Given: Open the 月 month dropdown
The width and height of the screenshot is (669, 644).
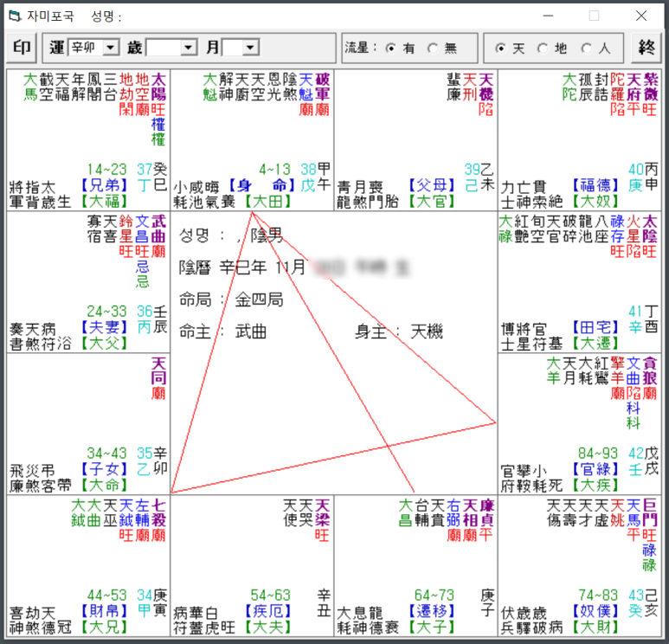Looking at the screenshot, I should coord(250,48).
